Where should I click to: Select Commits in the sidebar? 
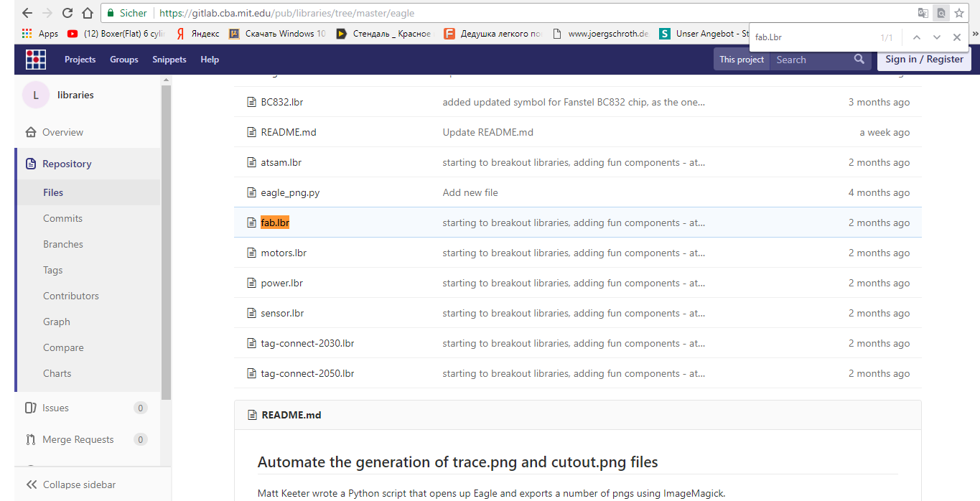pyautogui.click(x=62, y=218)
